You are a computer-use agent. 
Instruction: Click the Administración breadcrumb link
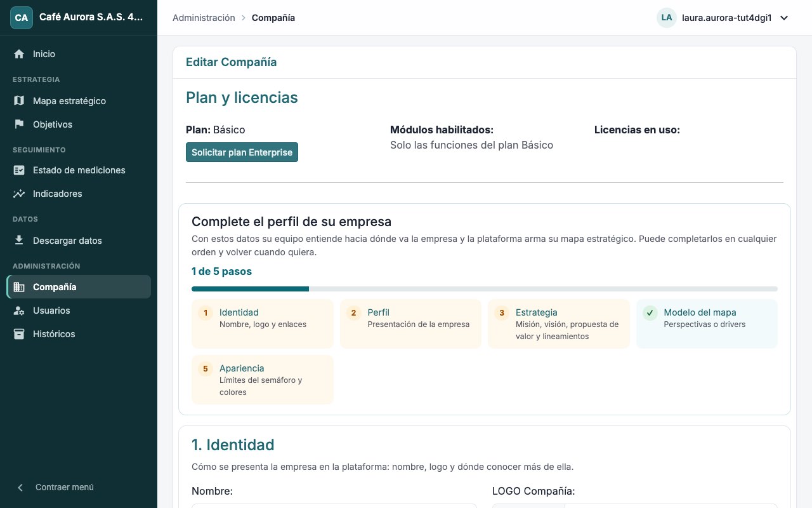tap(204, 18)
